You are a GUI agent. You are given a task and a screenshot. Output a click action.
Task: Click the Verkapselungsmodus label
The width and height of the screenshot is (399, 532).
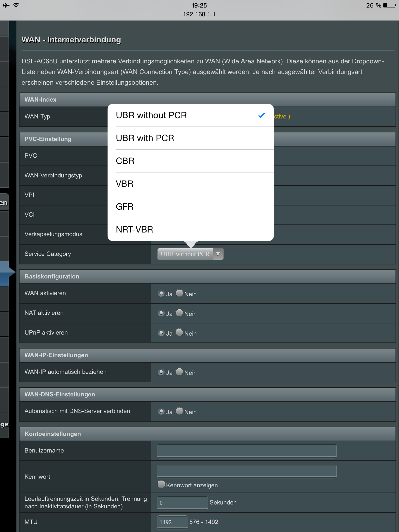pos(53,234)
